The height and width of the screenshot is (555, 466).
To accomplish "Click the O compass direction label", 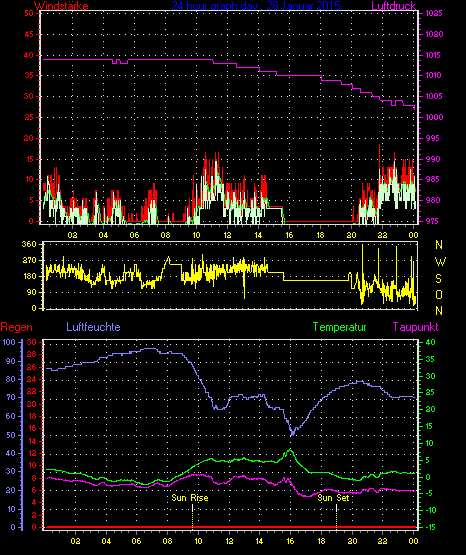I will (x=439, y=294).
